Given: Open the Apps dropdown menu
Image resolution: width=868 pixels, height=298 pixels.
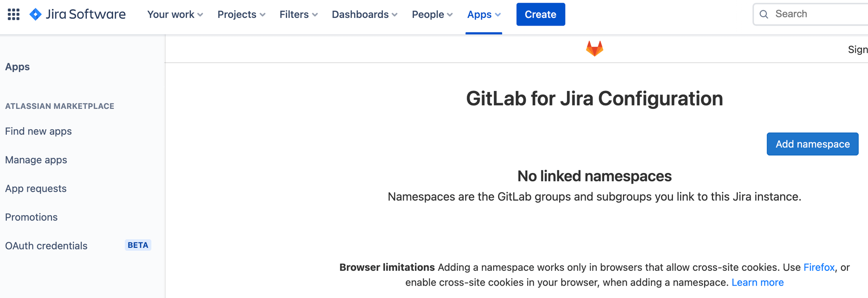Looking at the screenshot, I should (x=484, y=14).
